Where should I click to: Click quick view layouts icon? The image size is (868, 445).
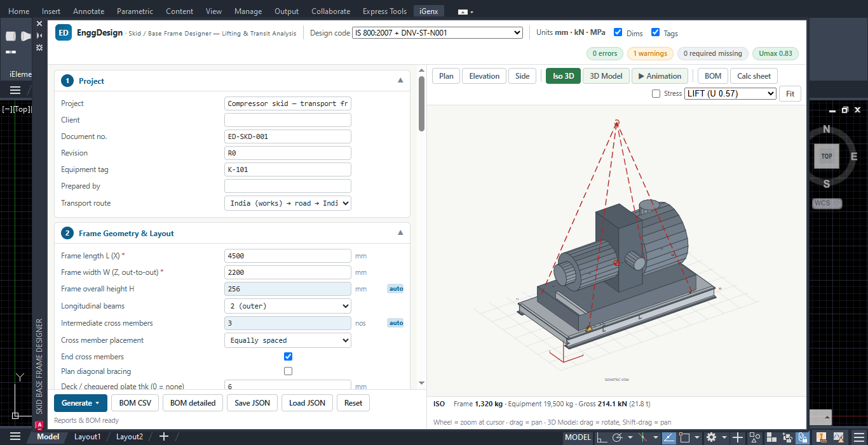click(772, 437)
